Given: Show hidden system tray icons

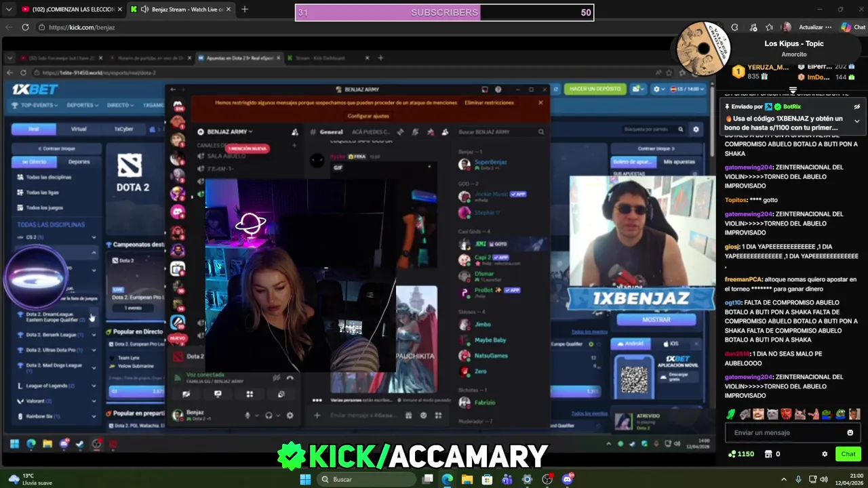Looking at the screenshot, I should (784, 479).
